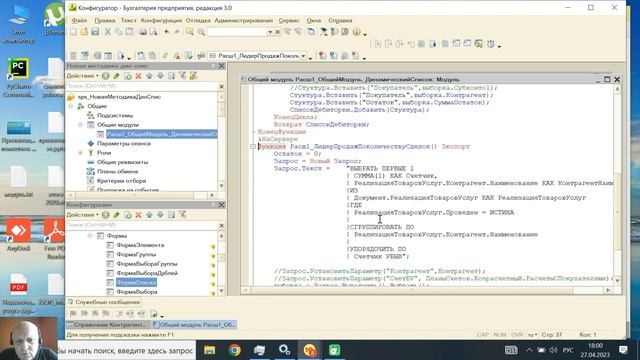The width and height of the screenshot is (640, 360).
Task: Click the code editor horizontal scrollbar
Action: [x=427, y=290]
